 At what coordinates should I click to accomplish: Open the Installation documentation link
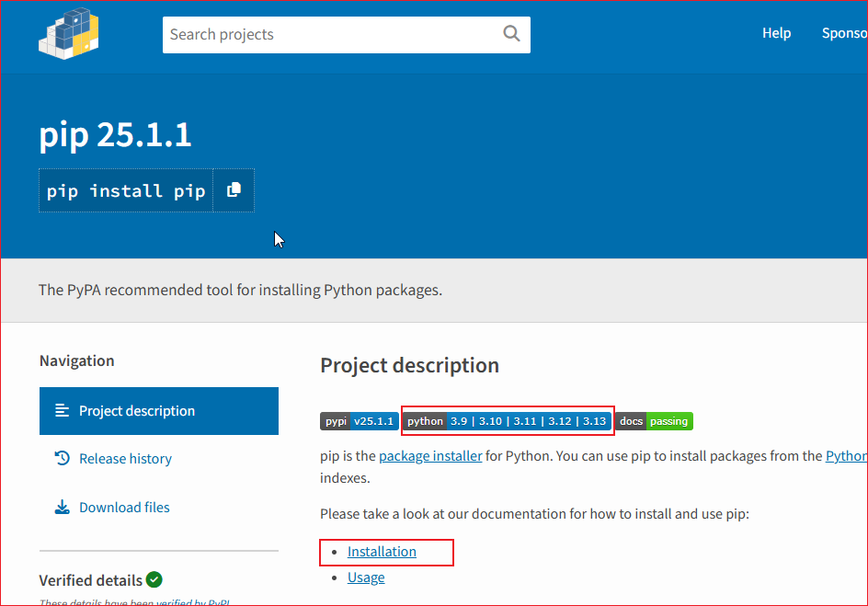tap(382, 552)
